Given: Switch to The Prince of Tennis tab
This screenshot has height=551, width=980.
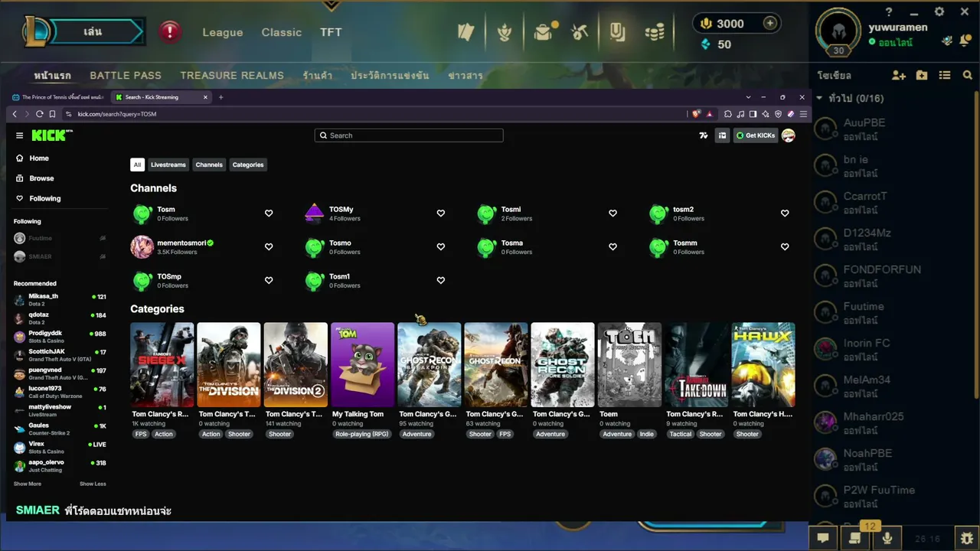Looking at the screenshot, I should coord(58,97).
